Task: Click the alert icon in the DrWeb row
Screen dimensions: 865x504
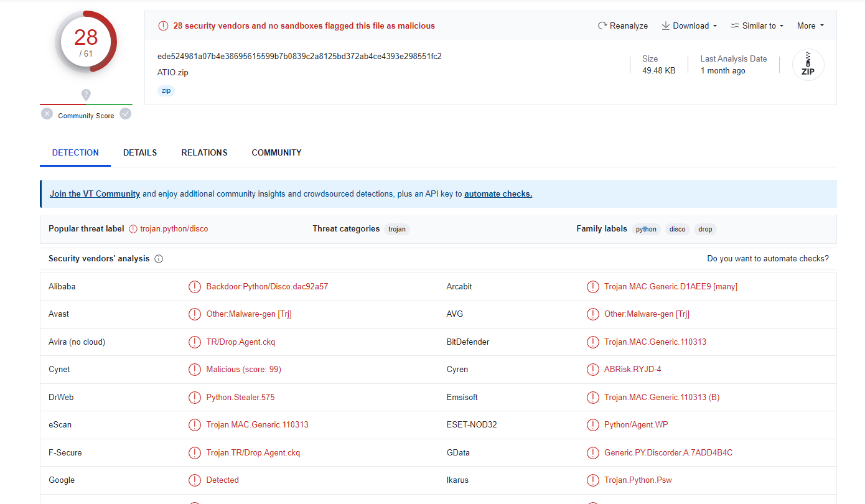Action: pyautogui.click(x=195, y=397)
